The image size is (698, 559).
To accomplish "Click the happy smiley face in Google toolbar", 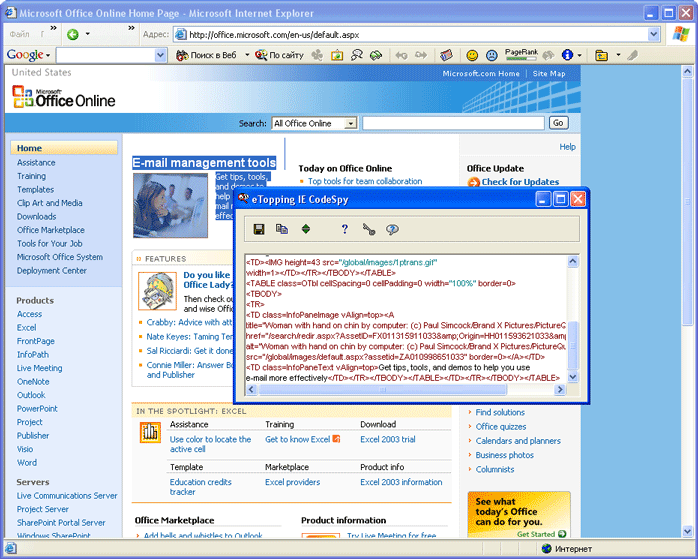I will [x=472, y=55].
